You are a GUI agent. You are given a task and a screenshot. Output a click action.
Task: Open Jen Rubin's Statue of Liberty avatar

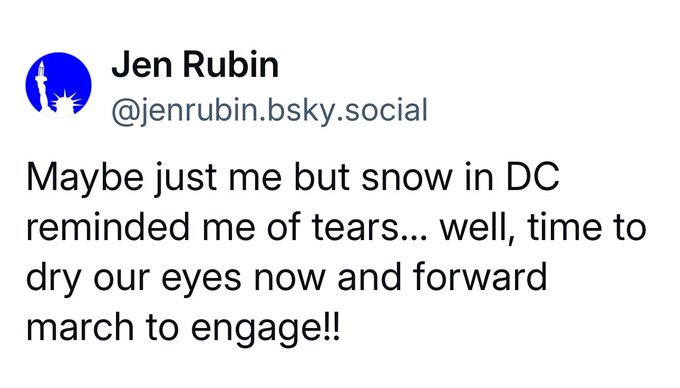tap(59, 85)
